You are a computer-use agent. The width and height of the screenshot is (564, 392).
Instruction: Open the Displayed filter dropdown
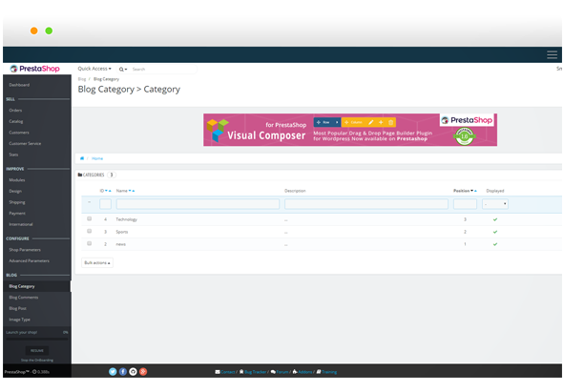pos(495,204)
